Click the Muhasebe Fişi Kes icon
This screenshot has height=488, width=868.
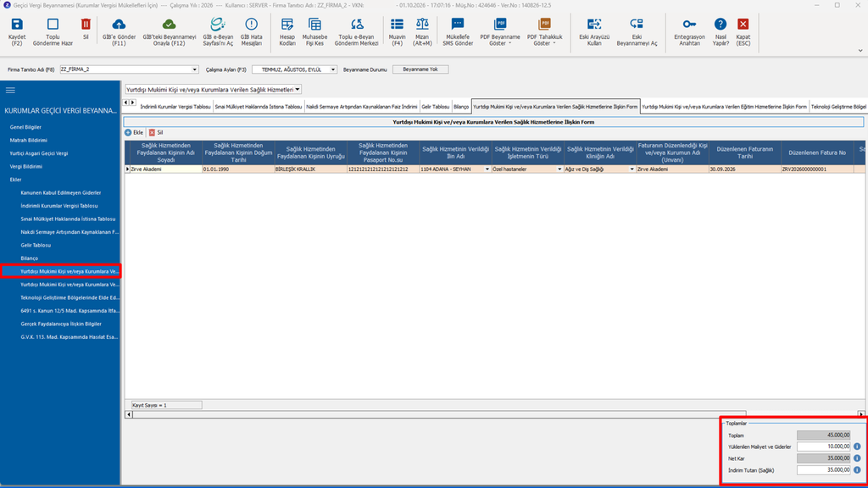tap(315, 31)
